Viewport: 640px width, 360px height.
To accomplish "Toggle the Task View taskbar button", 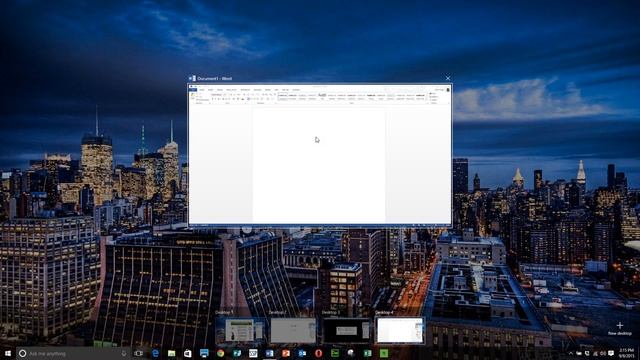I will pos(139,353).
